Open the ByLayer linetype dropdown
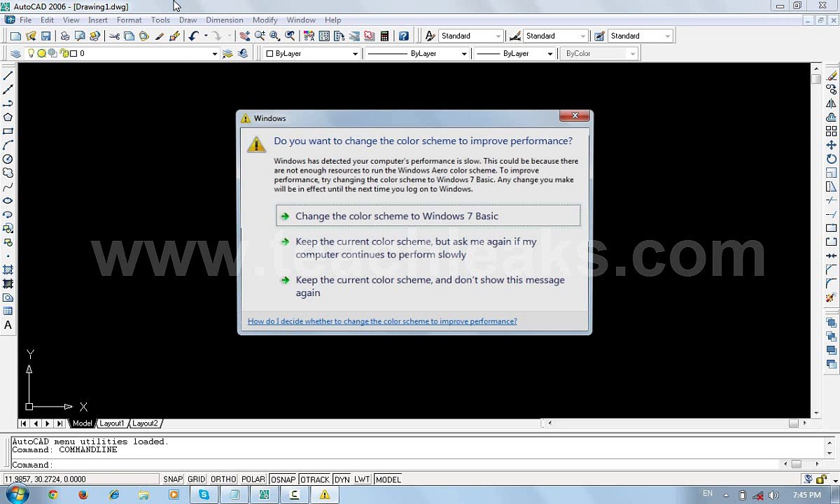 (x=463, y=53)
